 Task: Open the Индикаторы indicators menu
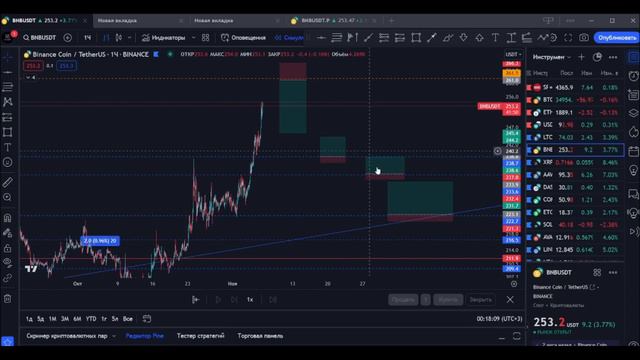pyautogui.click(x=163, y=38)
